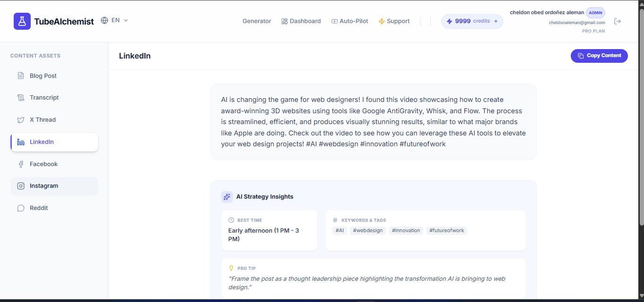The height and width of the screenshot is (302, 644).
Task: Click the globe icon next to EN
Action: [104, 20]
